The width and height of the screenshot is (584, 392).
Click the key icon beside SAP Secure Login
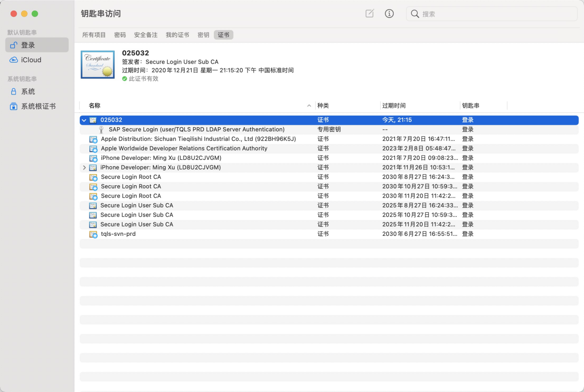click(101, 130)
